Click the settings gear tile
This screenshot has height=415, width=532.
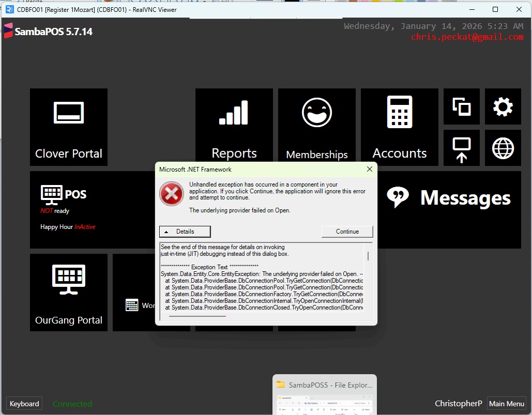[503, 107]
